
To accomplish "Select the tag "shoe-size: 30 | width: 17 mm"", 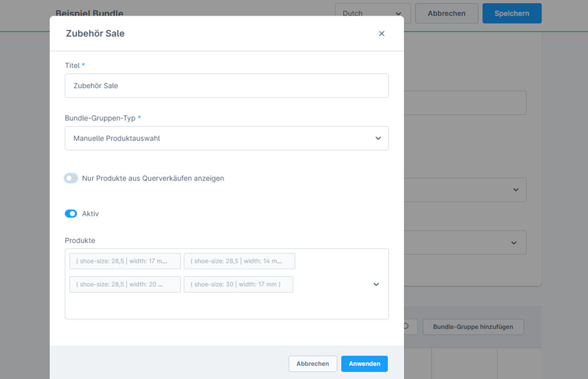I will [238, 284].
